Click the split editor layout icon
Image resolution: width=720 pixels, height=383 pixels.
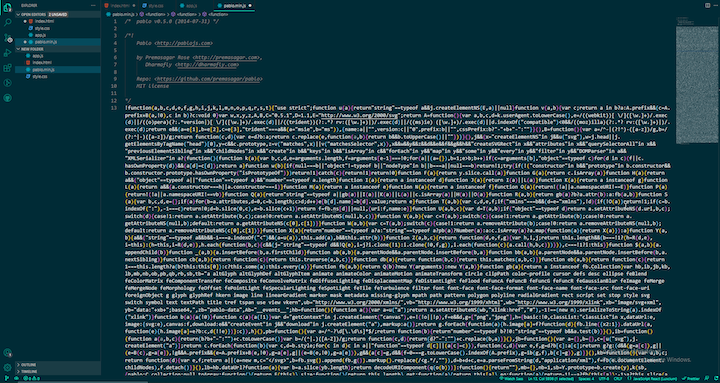pyautogui.click(x=707, y=6)
